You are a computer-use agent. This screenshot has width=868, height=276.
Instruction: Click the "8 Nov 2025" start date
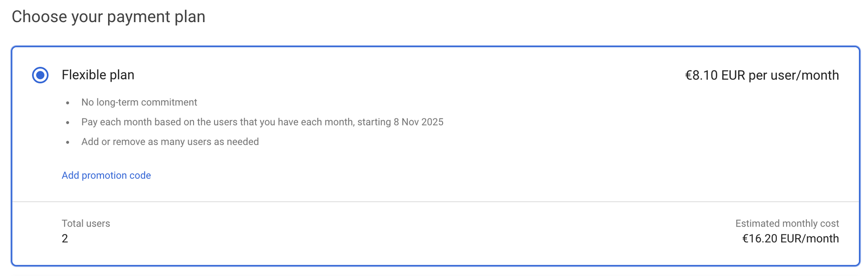(x=418, y=122)
